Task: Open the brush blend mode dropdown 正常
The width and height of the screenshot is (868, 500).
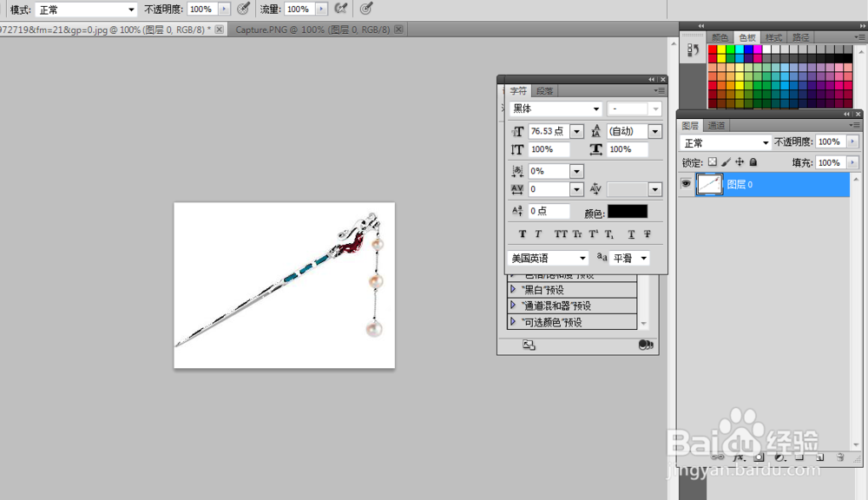Action: click(86, 10)
